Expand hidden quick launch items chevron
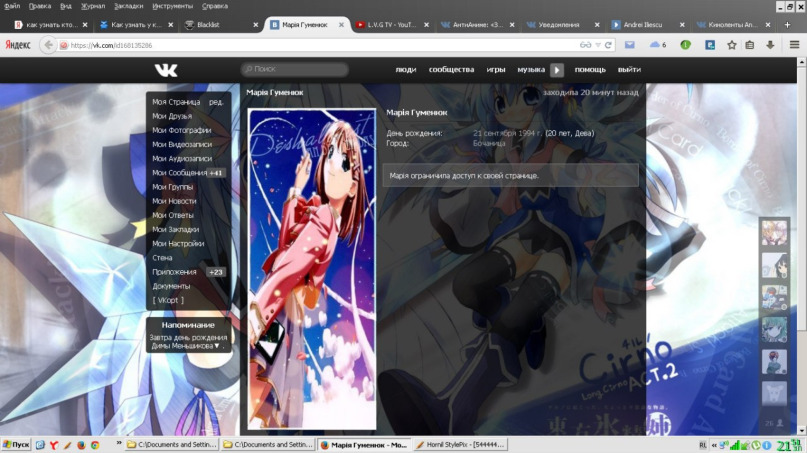This screenshot has height=453, width=807. pyautogui.click(x=119, y=443)
